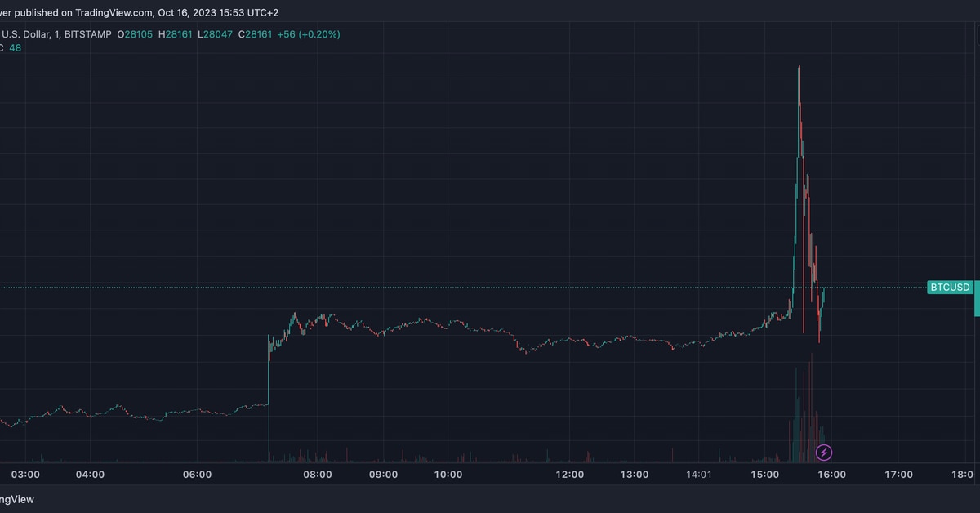Screen dimensions: 980x513
Task: Click the 16:00 time axis label
Action: 832,474
